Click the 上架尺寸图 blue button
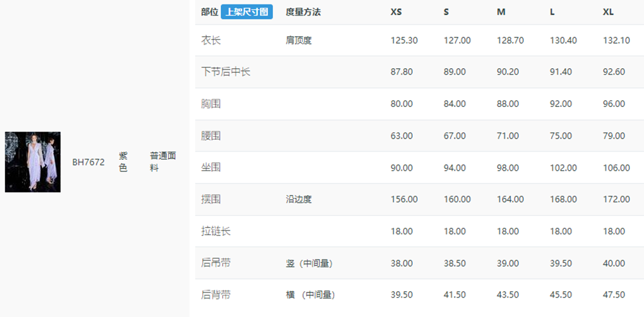Screen dimensions: 644x317 pyautogui.click(x=247, y=12)
